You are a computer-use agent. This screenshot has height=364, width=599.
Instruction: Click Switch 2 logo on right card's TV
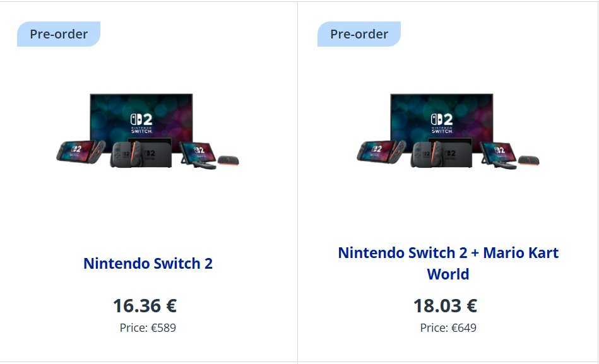pyautogui.click(x=442, y=122)
